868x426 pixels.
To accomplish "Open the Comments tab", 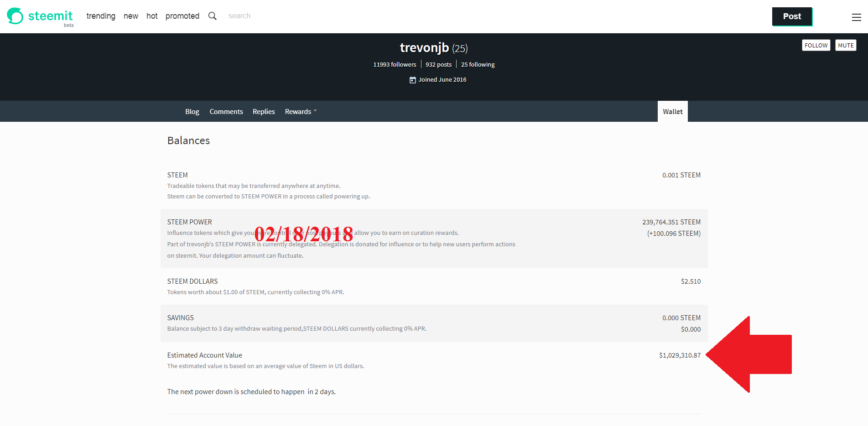I will pos(226,111).
